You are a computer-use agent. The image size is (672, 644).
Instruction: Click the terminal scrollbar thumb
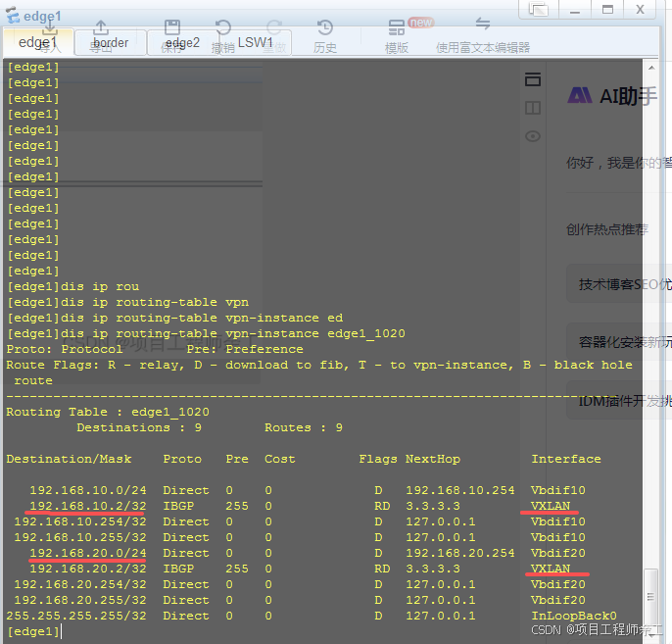click(651, 596)
